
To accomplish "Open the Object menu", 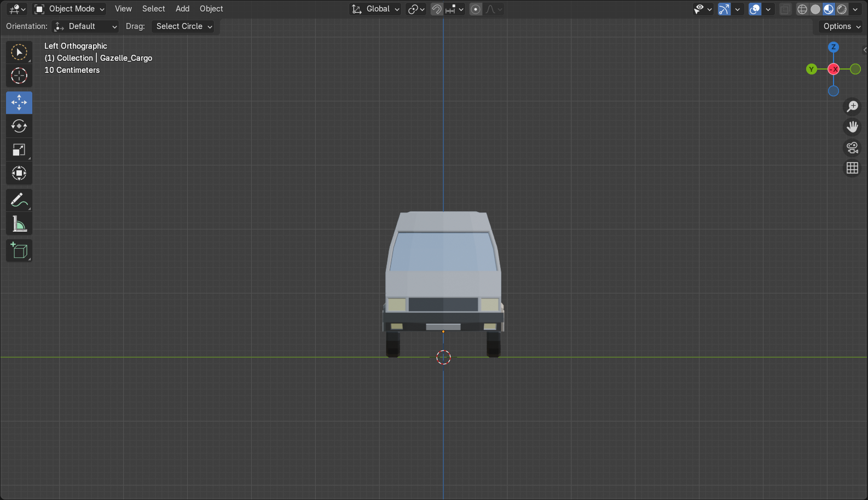I will click(211, 9).
